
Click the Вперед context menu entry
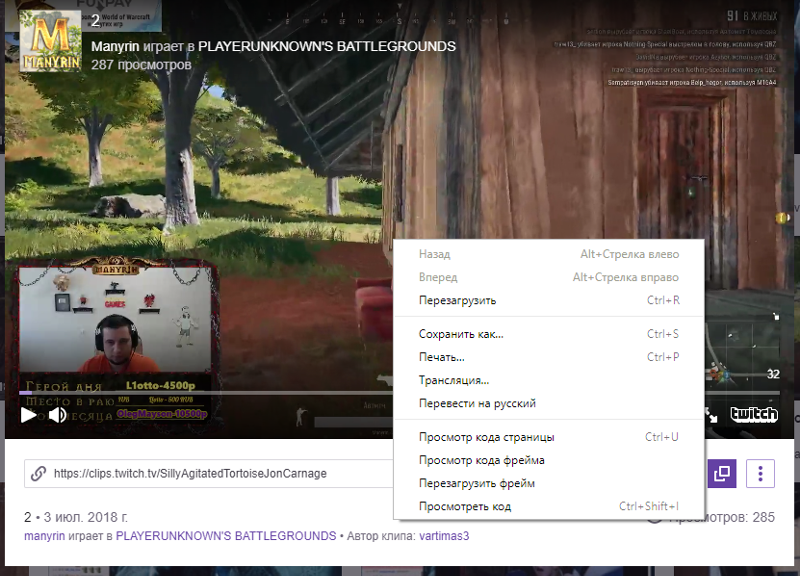click(549, 277)
